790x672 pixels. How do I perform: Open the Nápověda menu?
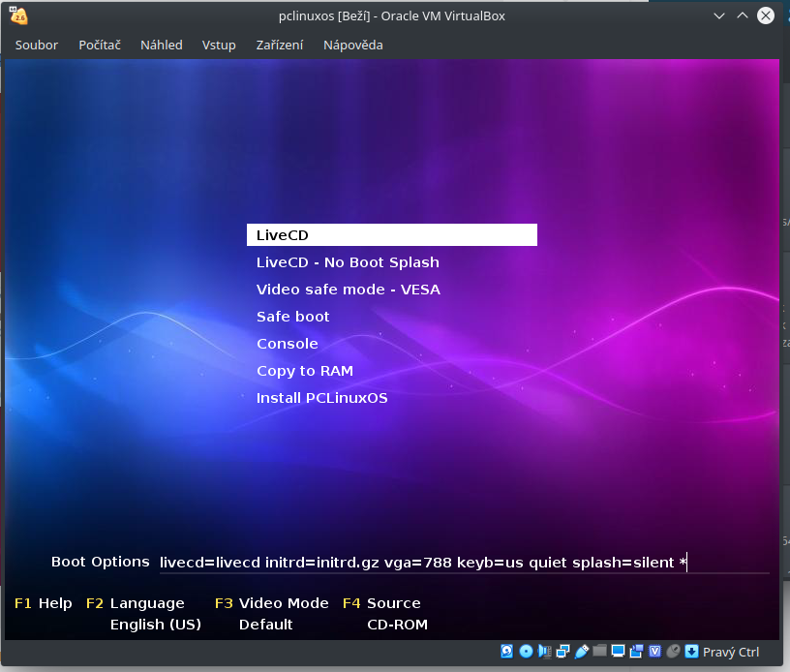point(352,45)
